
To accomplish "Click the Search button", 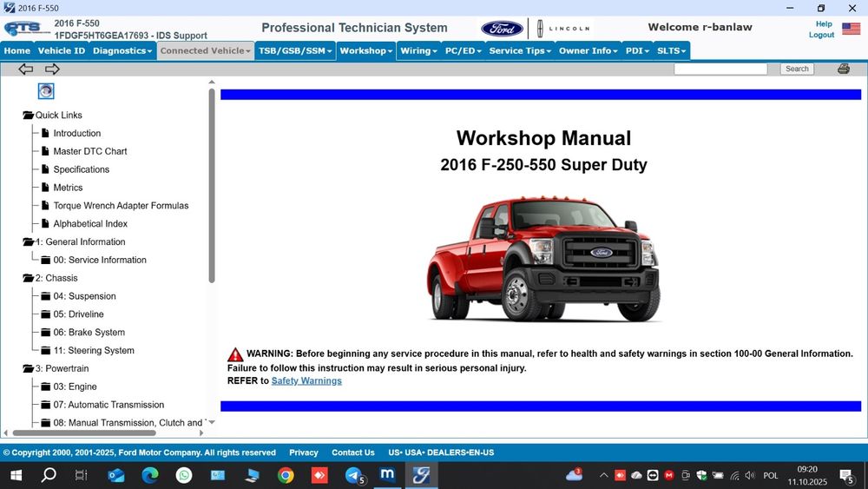I will pos(797,69).
